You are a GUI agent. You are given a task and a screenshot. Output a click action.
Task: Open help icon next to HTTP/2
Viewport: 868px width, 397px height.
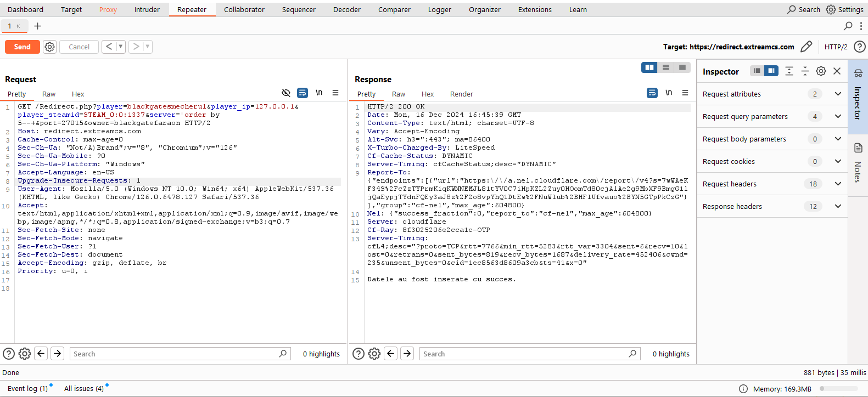(x=860, y=47)
